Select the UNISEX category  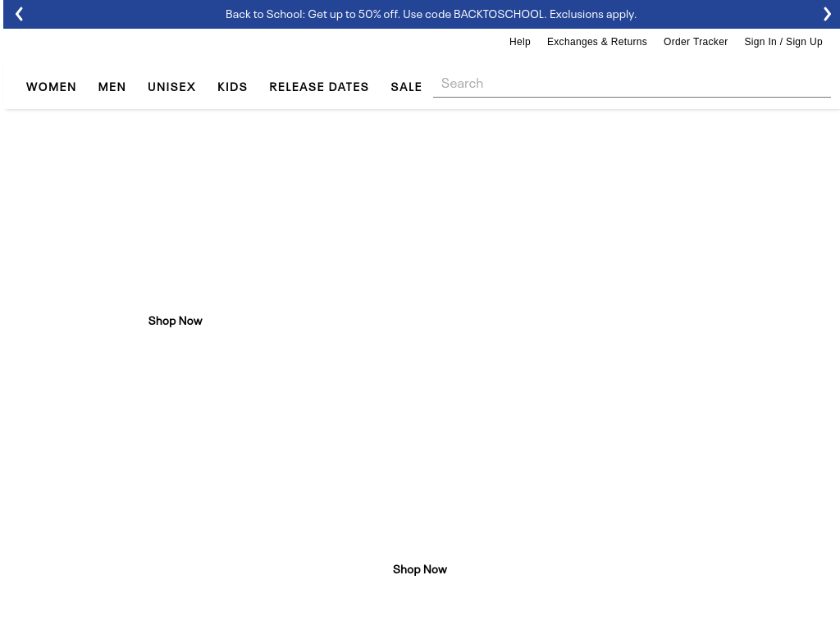point(171,86)
